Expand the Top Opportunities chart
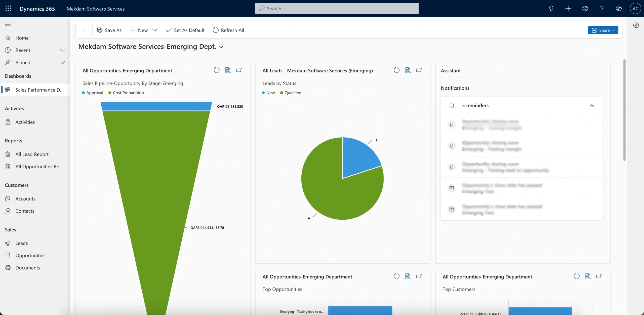The height and width of the screenshot is (315, 644). point(419,276)
